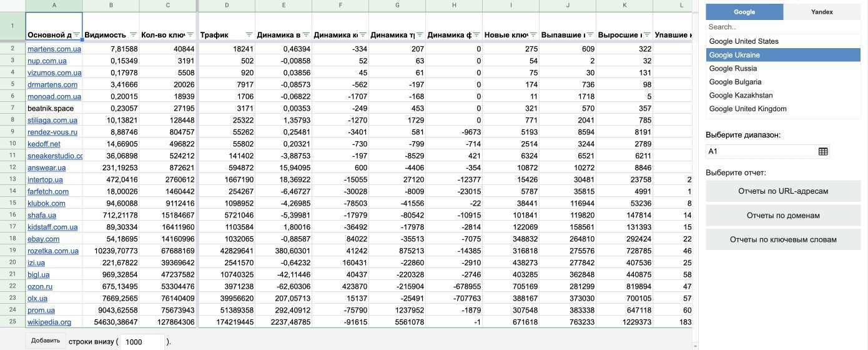
Task: Open Отчеты по ключевым словам
Action: 783,239
